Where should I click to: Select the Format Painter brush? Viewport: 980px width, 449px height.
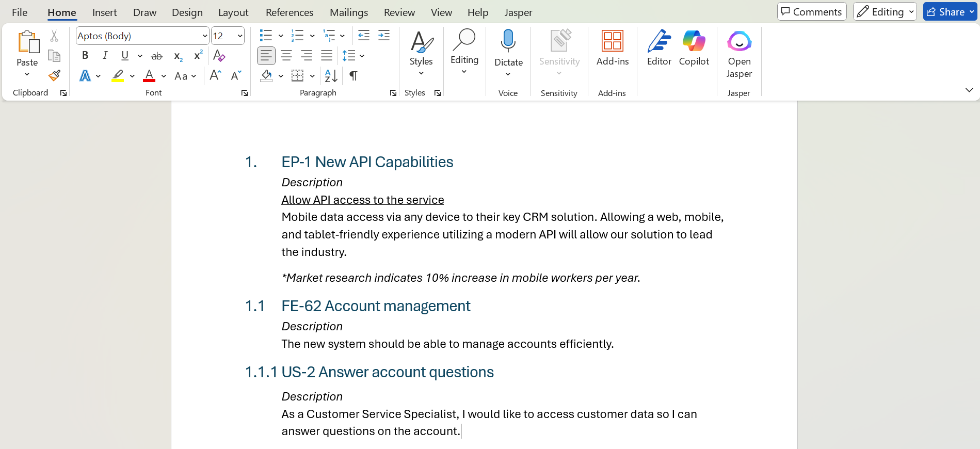(54, 76)
